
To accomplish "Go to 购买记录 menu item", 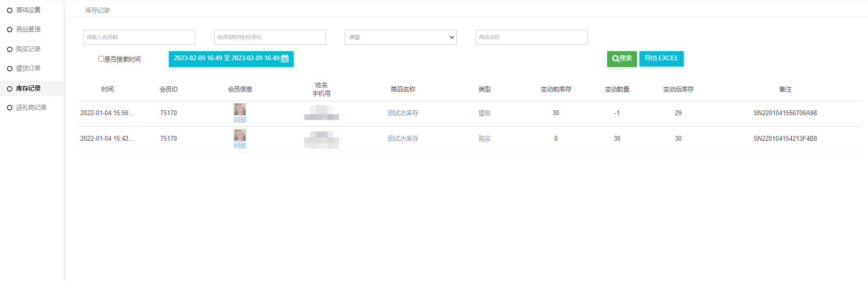I will tap(28, 49).
